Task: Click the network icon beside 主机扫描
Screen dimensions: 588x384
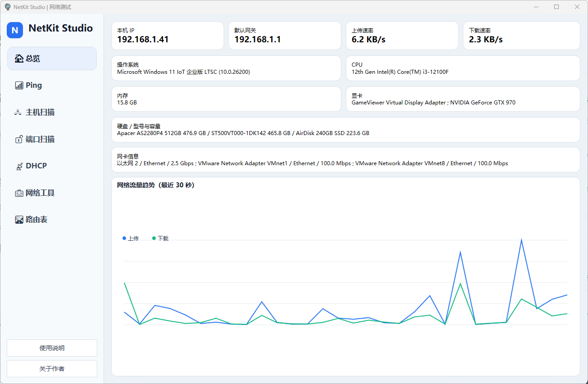Action: (18, 113)
